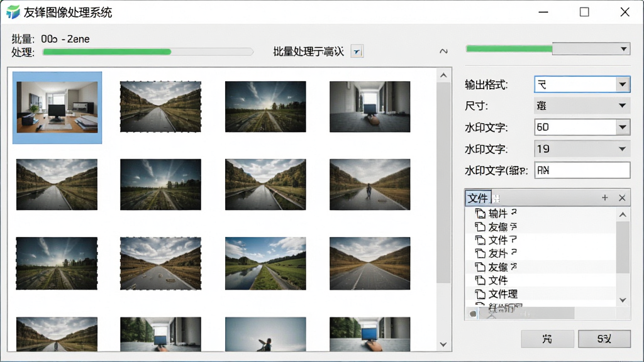The height and width of the screenshot is (362, 644).
Task: Select the 发片 row in the file list
Action: [x=540, y=253]
